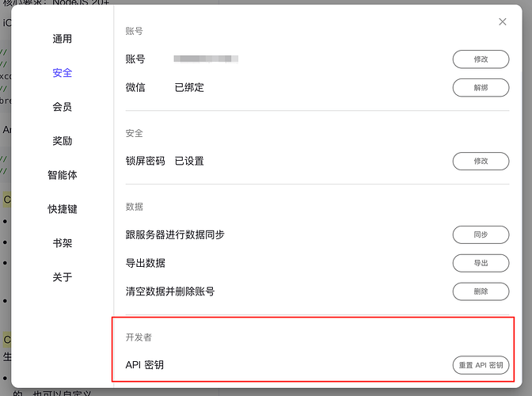Open the 通用 settings tab
The image size is (532, 396).
[62, 39]
